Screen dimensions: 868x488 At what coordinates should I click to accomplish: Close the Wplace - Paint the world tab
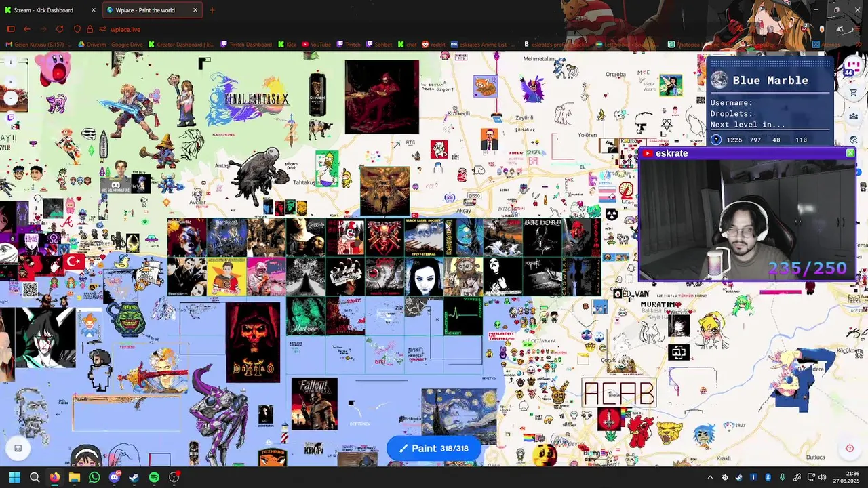[x=195, y=10]
